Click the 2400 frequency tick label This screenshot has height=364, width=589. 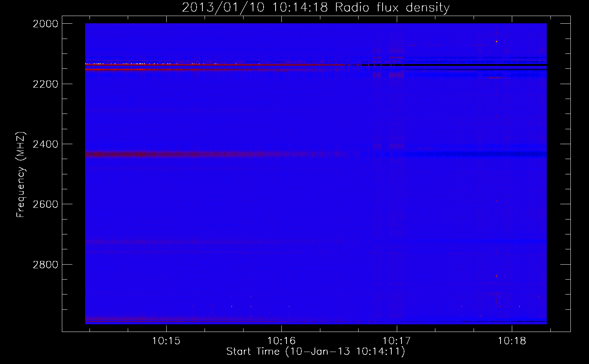point(46,144)
